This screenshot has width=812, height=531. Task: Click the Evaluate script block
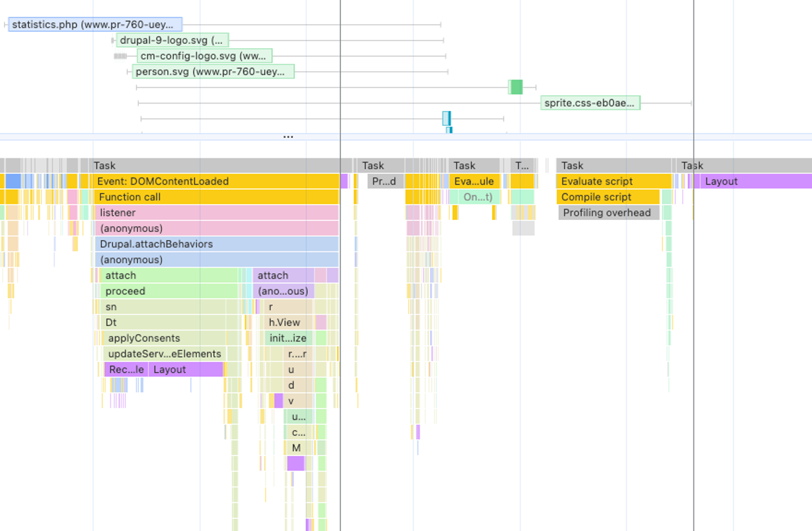click(614, 181)
